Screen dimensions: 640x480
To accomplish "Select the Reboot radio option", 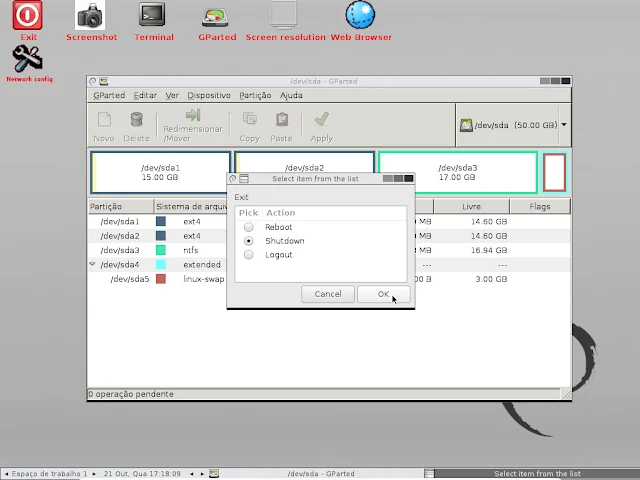I will (x=249, y=227).
